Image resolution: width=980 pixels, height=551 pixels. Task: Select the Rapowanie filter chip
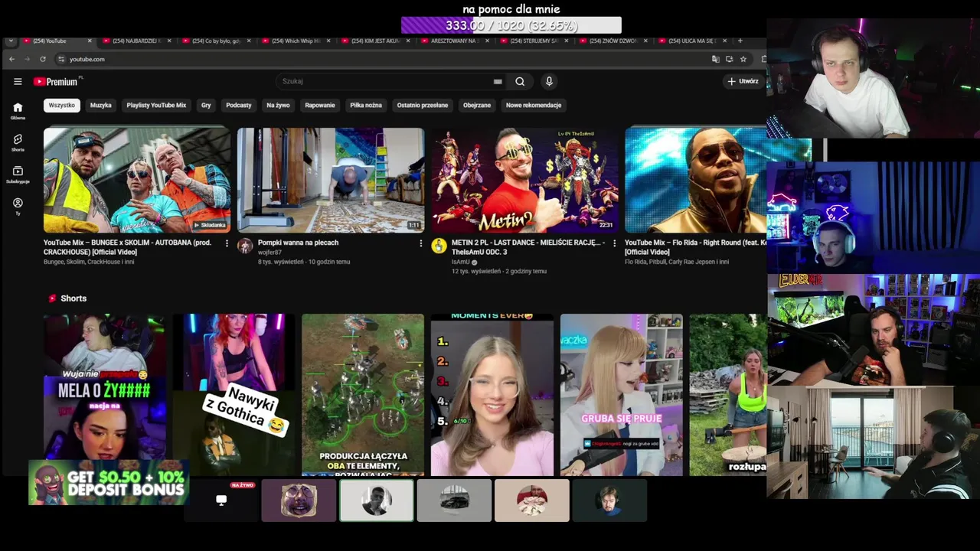(320, 105)
